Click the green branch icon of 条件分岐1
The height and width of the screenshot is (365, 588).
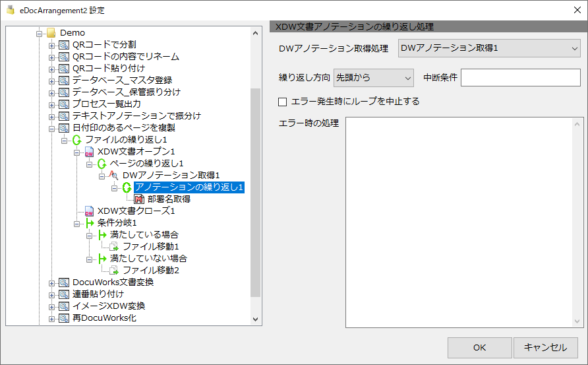[90, 223]
